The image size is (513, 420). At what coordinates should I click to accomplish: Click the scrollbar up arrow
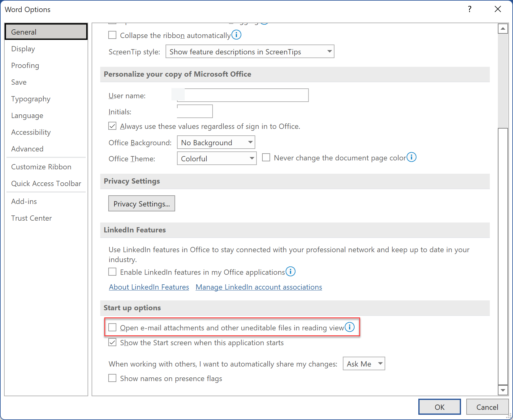click(503, 29)
